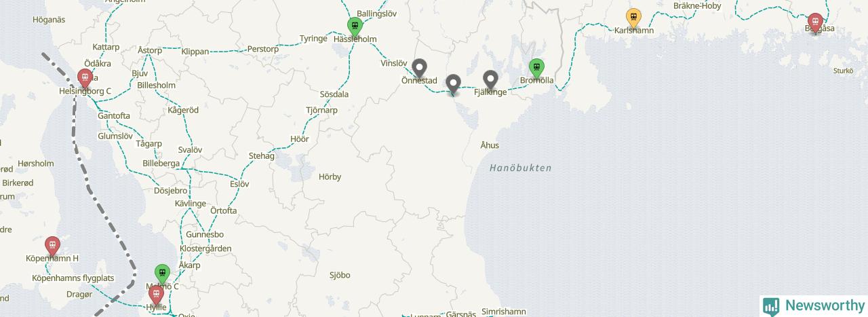Select the Höganäs town label

49,20
